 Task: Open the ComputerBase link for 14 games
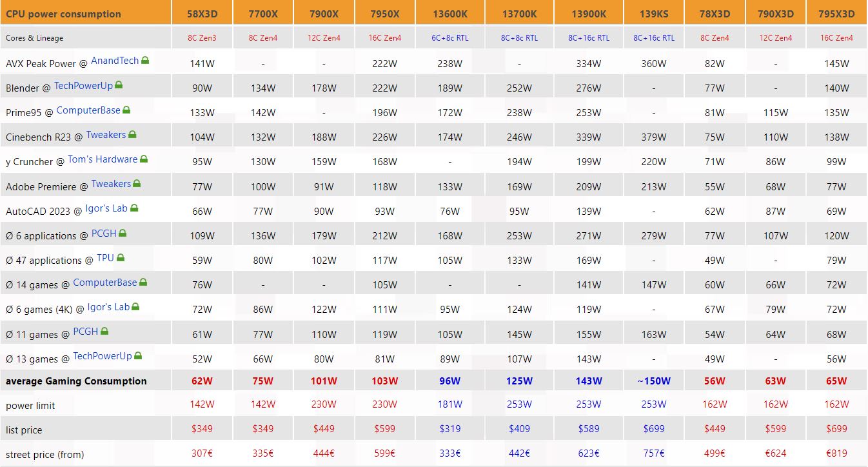click(105, 282)
